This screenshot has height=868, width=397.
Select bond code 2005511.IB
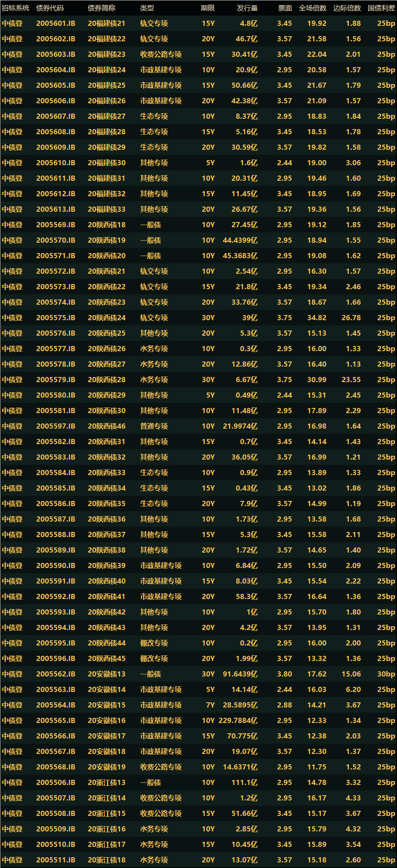pyautogui.click(x=55, y=860)
